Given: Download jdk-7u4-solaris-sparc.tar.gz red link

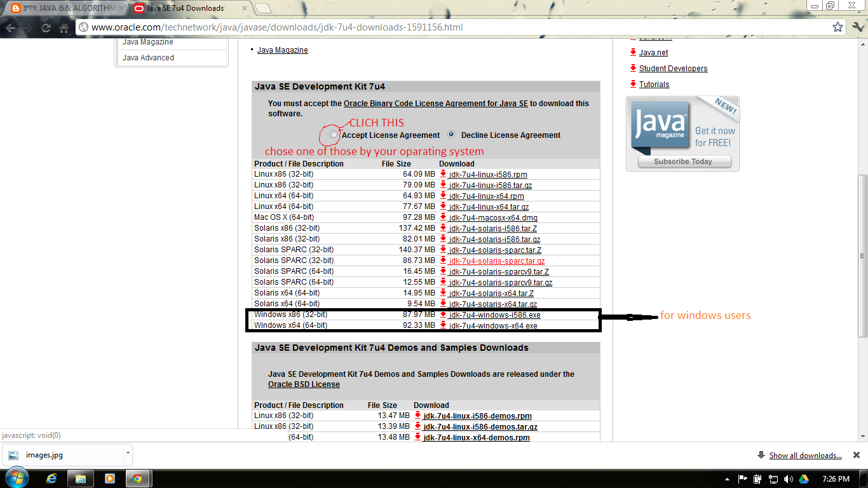Looking at the screenshot, I should click(497, 261).
